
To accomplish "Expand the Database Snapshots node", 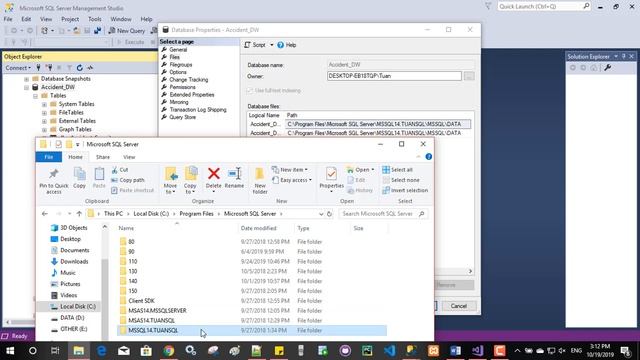I will pos(27,79).
